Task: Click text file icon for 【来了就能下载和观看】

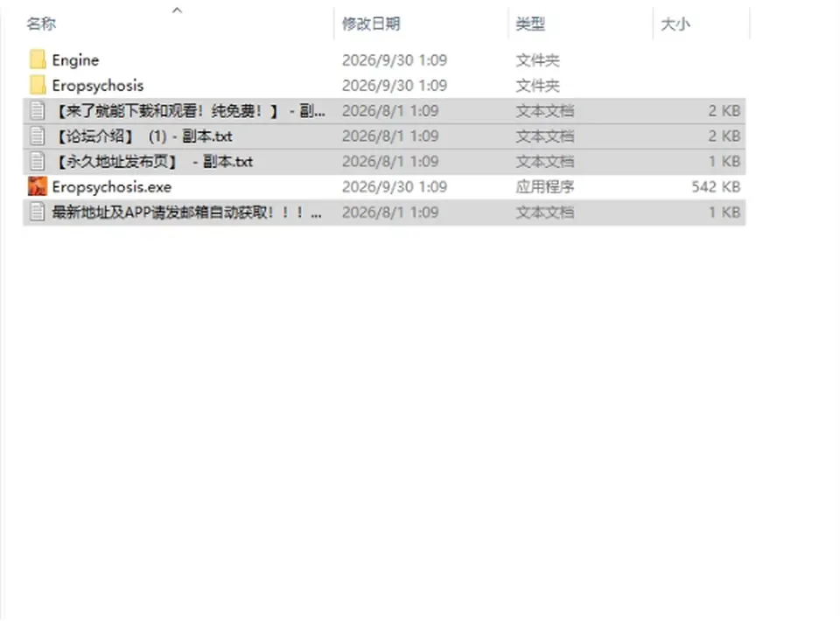Action: [38, 111]
